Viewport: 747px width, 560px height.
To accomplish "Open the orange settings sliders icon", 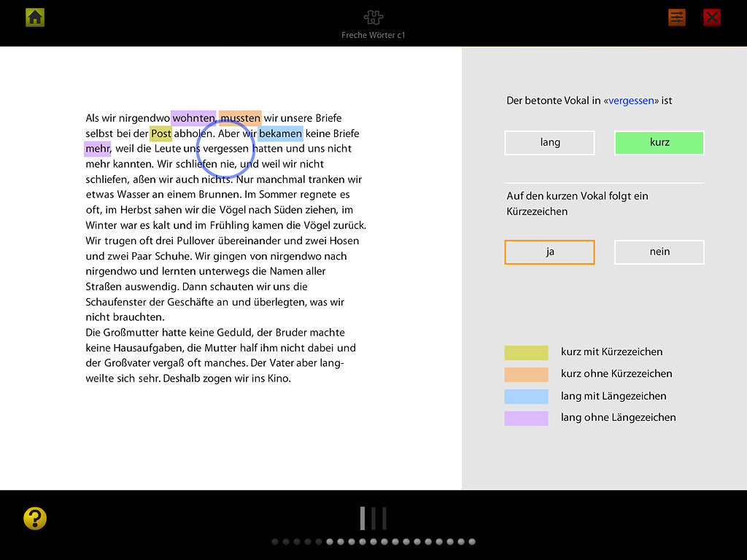I will (x=677, y=17).
